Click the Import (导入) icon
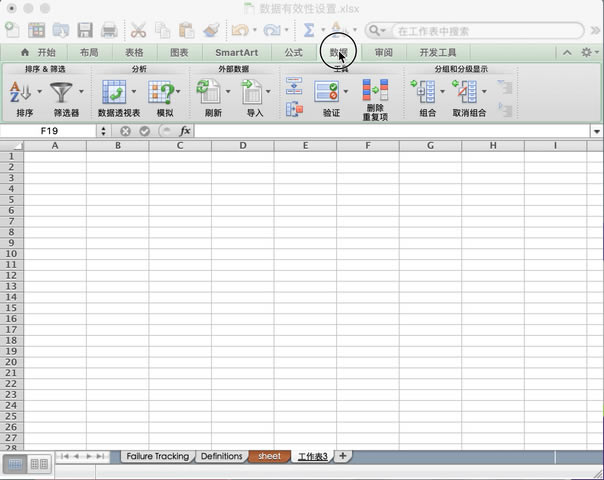 [252, 93]
